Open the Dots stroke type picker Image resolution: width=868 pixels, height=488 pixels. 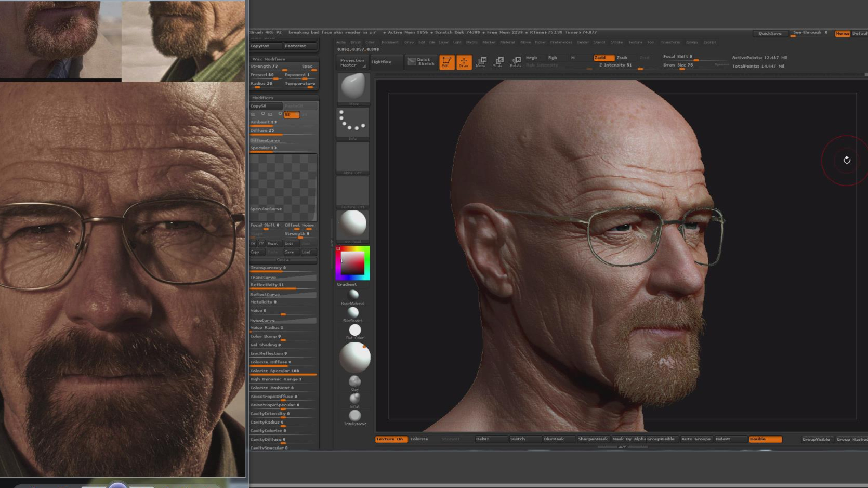353,124
